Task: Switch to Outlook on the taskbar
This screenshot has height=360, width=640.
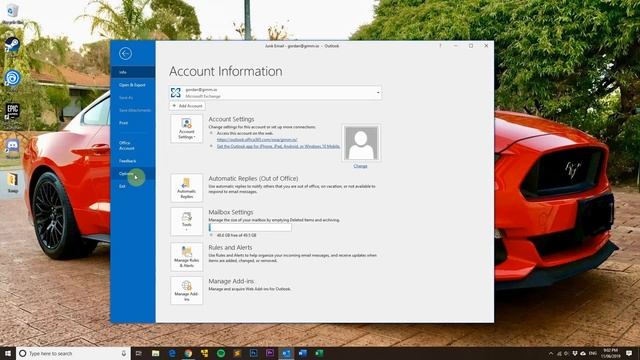Action: click(x=286, y=353)
